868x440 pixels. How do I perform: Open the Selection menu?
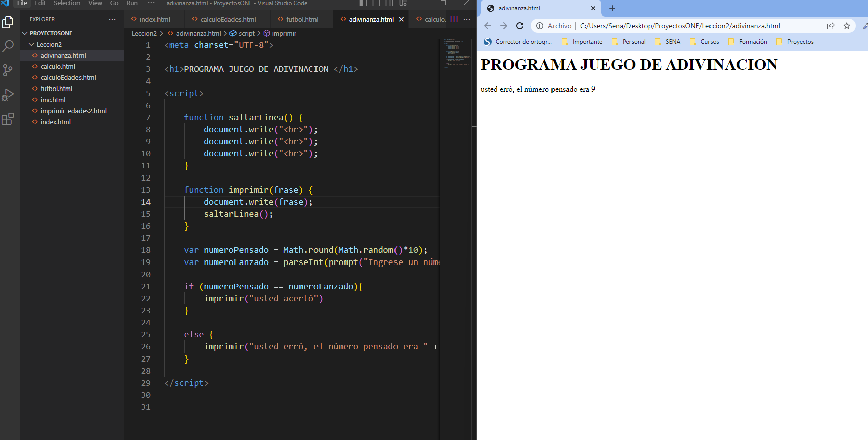(x=67, y=3)
